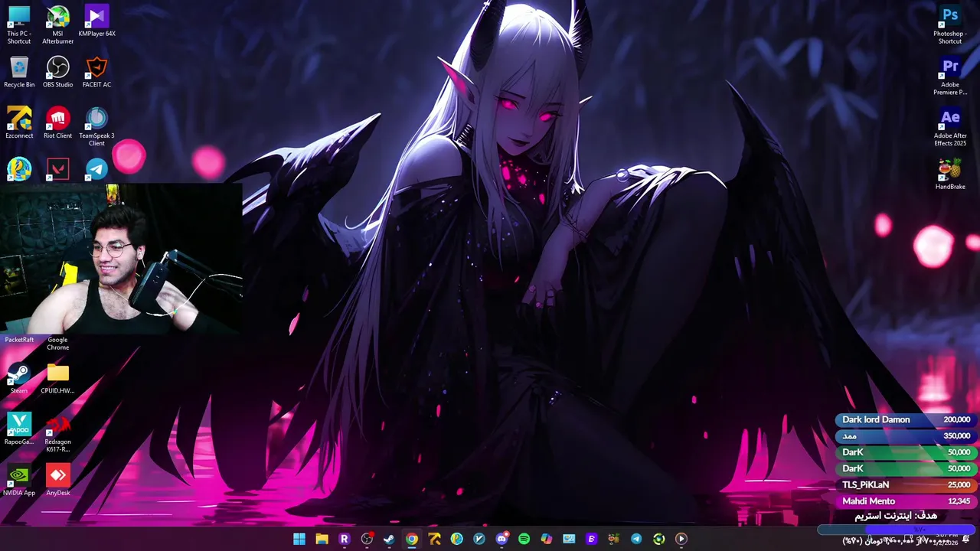Click the Ezconnect taskbar icon

(434, 539)
